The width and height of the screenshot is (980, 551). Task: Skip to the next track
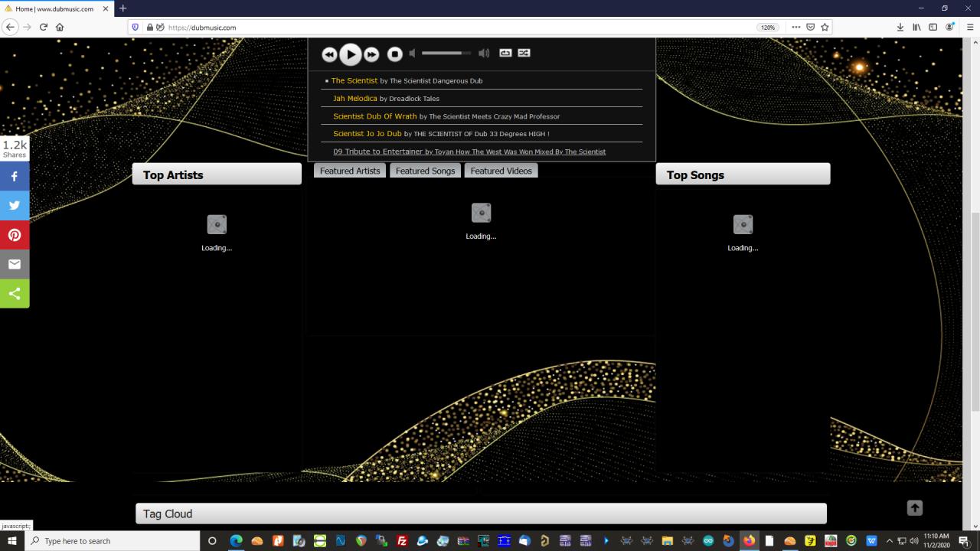point(371,54)
